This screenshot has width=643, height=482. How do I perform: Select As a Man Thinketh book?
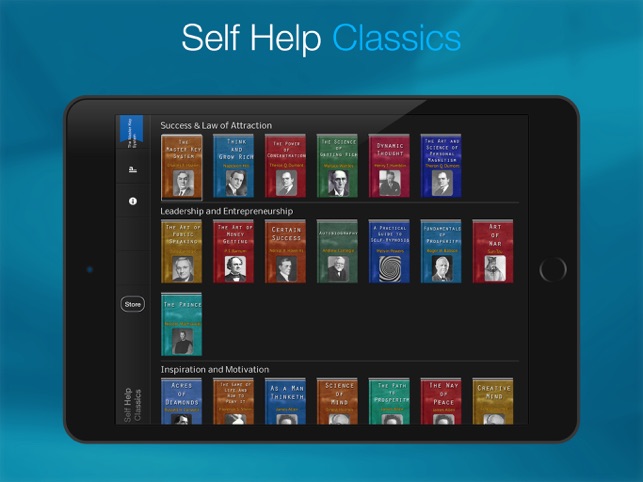[285, 401]
